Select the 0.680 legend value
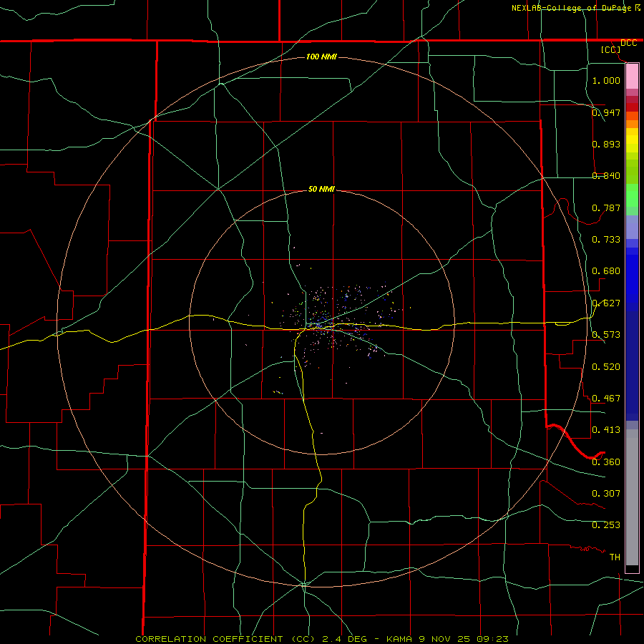This screenshot has height=644, width=644. (x=606, y=271)
